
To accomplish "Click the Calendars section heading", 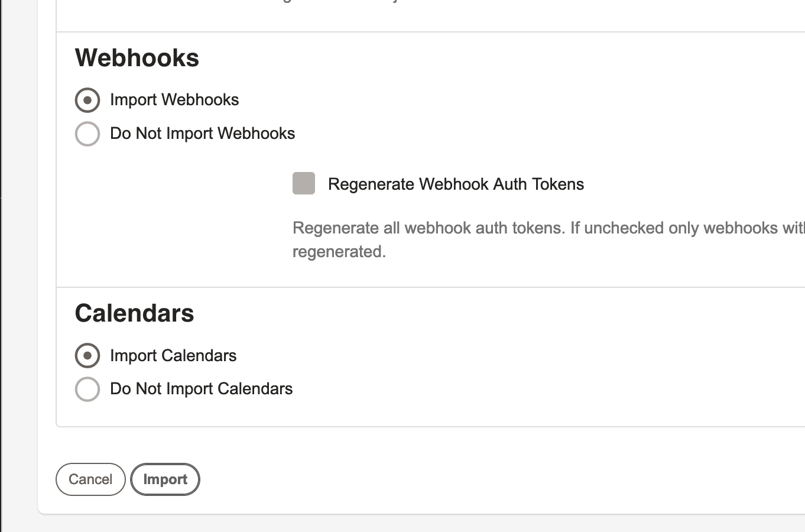I will click(134, 313).
